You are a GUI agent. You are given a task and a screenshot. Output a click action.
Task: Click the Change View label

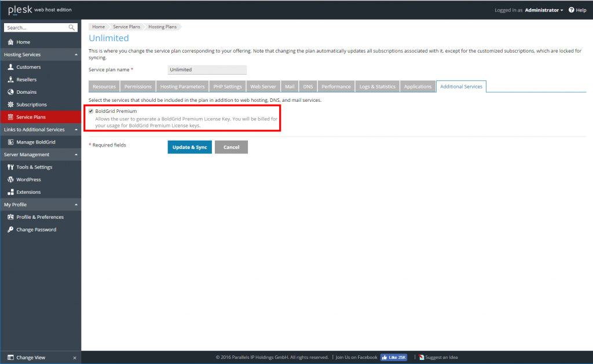pos(31,358)
